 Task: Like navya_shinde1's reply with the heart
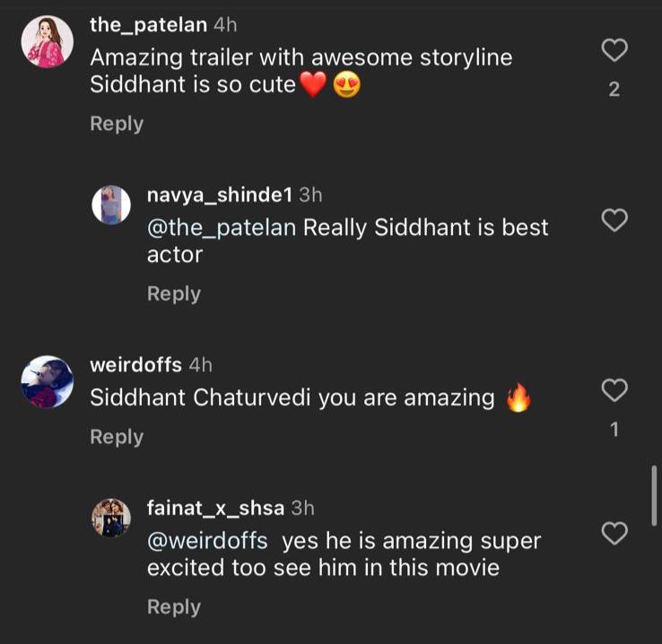coord(614,220)
